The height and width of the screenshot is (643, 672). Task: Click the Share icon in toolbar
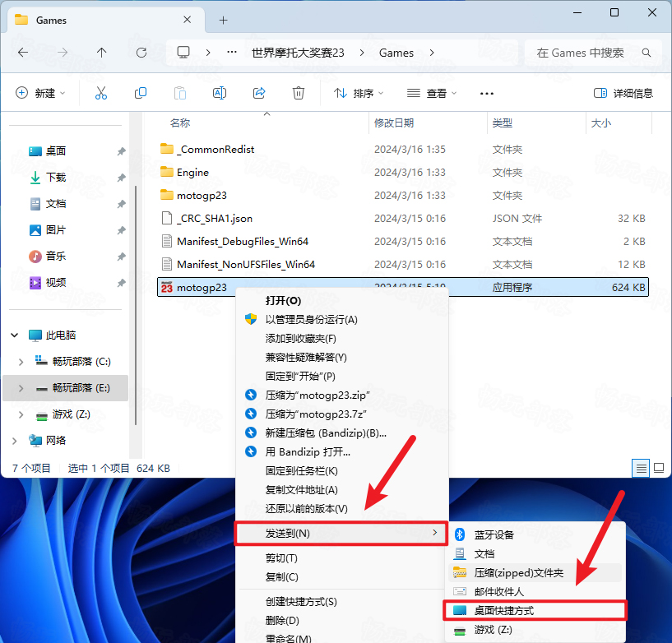pos(259,93)
